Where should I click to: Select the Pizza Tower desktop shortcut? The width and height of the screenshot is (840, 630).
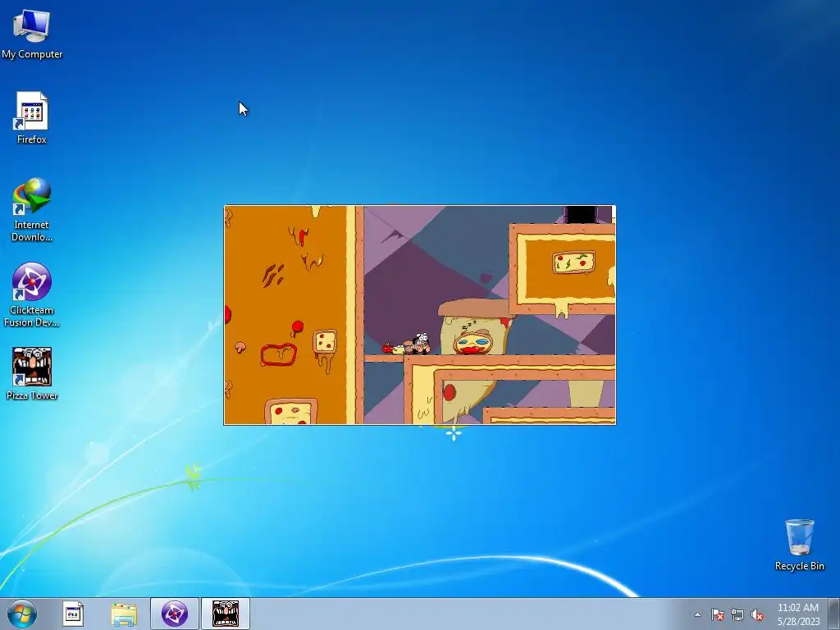(x=32, y=373)
